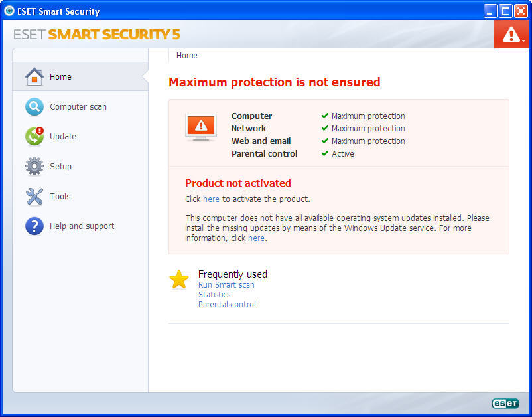532x417 pixels.
Task: Click here to activate the product
Action: click(211, 199)
